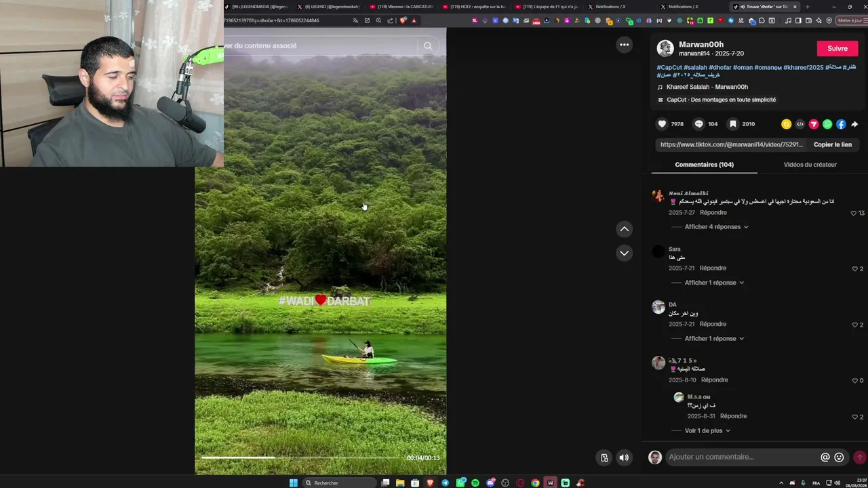Expand Afficher 1 réponse under DA's comment
868x488 pixels.
click(x=714, y=338)
